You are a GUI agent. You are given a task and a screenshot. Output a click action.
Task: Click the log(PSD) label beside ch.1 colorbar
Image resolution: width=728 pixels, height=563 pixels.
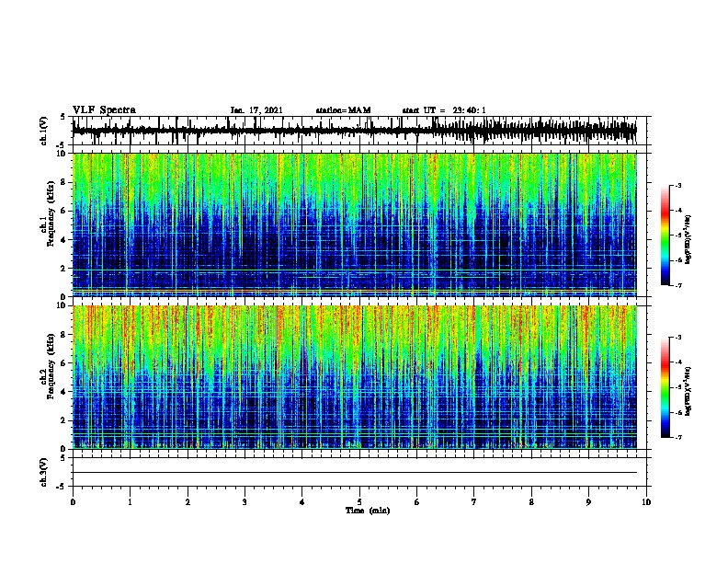[x=688, y=239]
